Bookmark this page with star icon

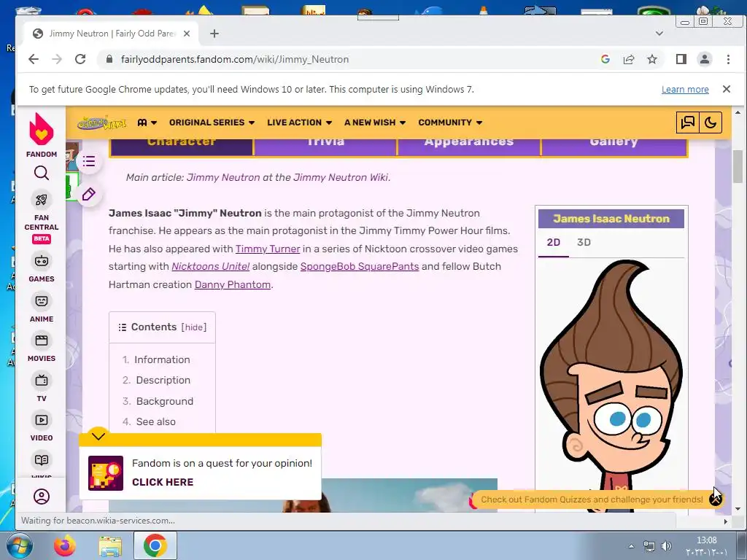point(652,59)
